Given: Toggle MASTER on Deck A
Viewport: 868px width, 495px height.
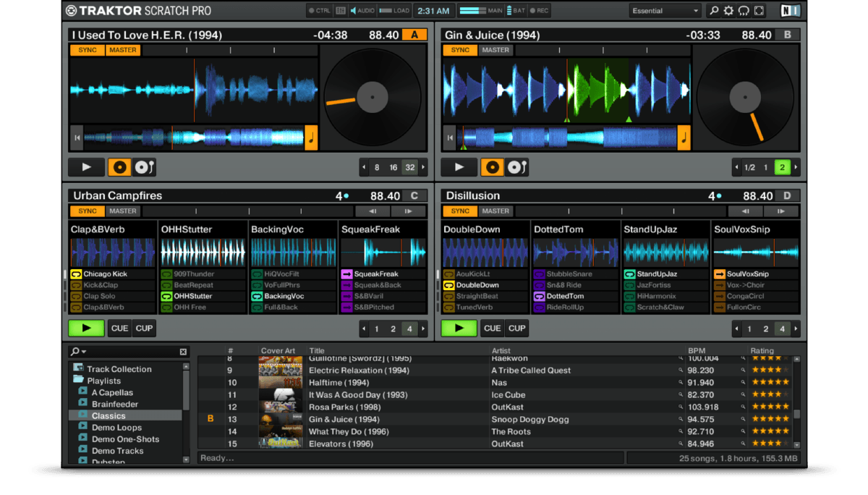Looking at the screenshot, I should tap(123, 50).
